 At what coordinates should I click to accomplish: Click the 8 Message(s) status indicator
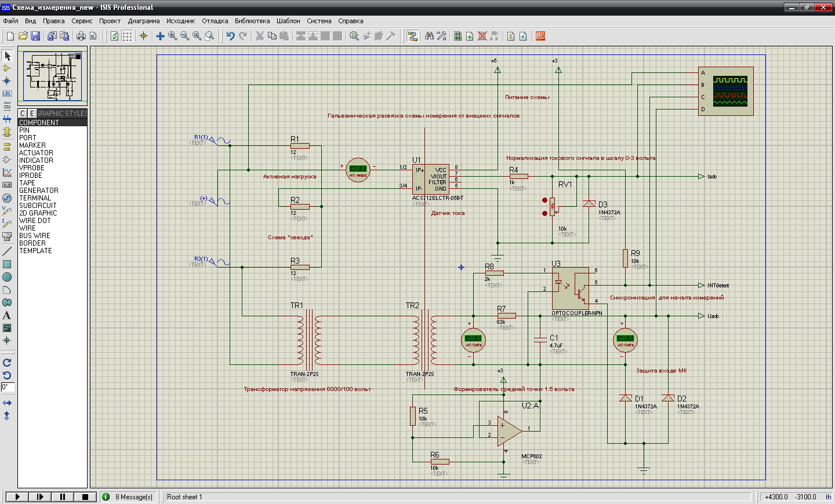128,496
